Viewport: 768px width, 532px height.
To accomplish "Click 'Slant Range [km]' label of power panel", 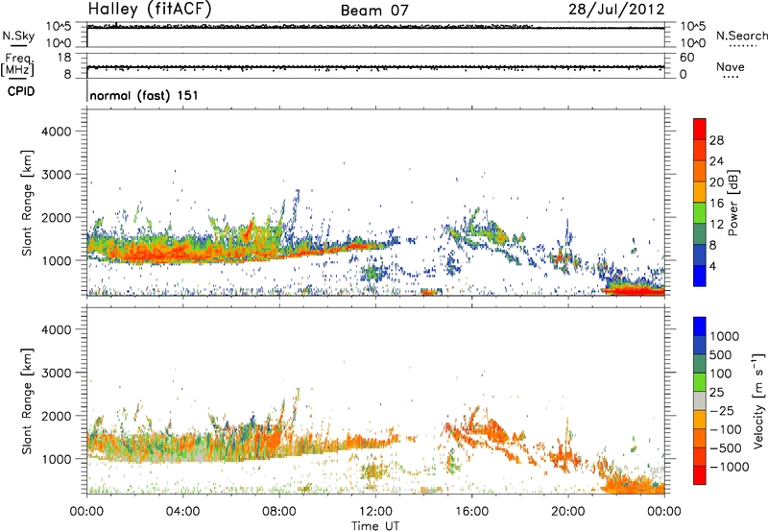I will [27, 203].
